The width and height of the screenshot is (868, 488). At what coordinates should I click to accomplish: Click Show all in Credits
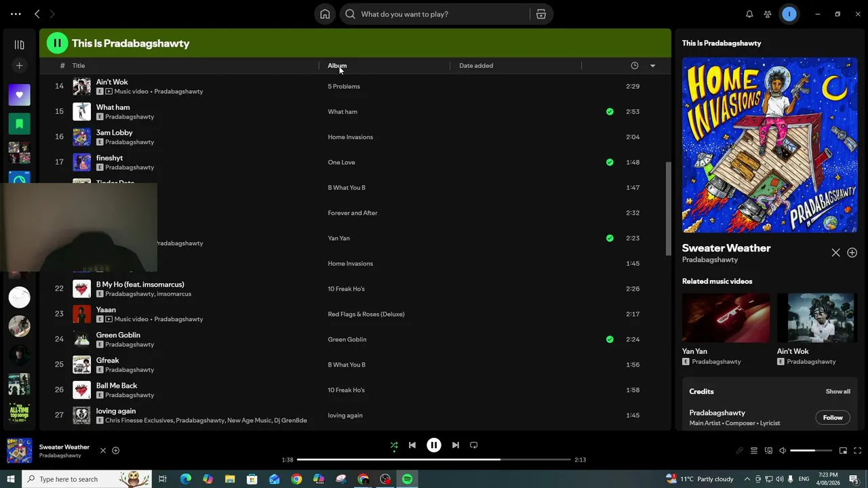837,392
